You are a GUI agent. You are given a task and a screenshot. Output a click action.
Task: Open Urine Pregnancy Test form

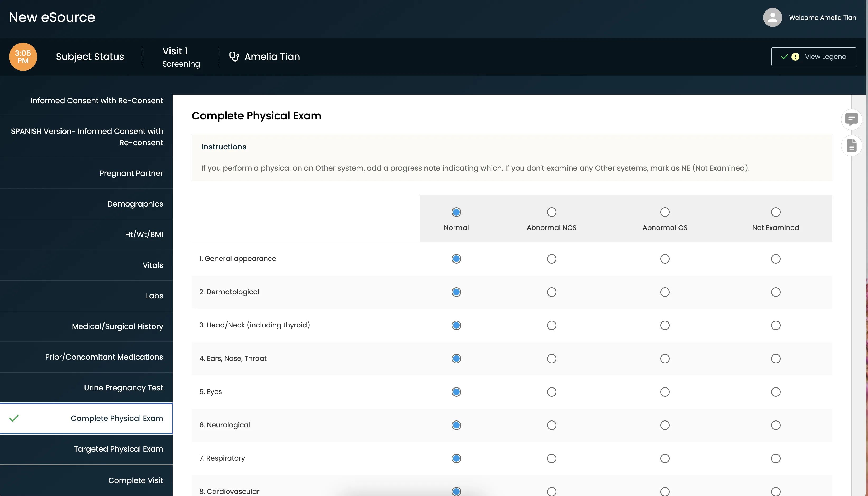pos(86,388)
